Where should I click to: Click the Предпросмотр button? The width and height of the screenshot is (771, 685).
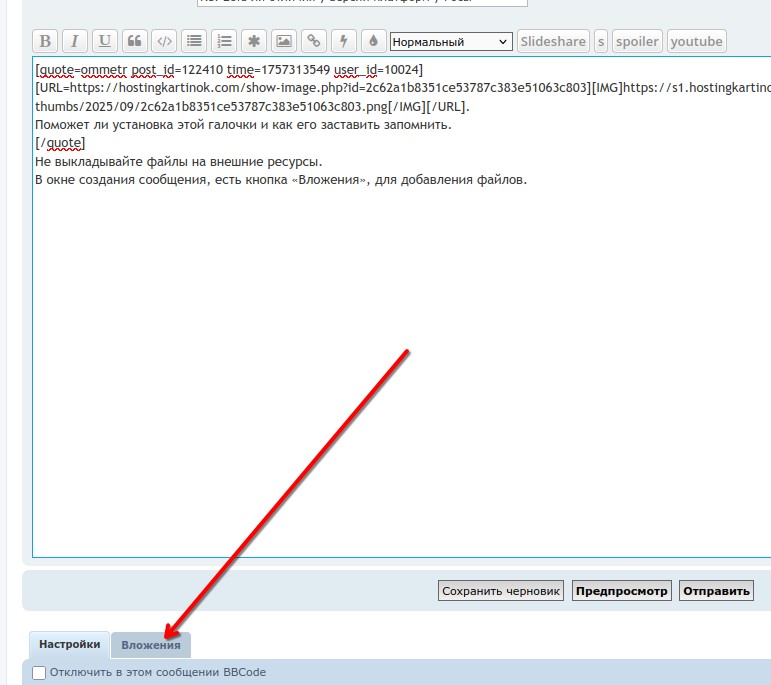click(x=622, y=591)
